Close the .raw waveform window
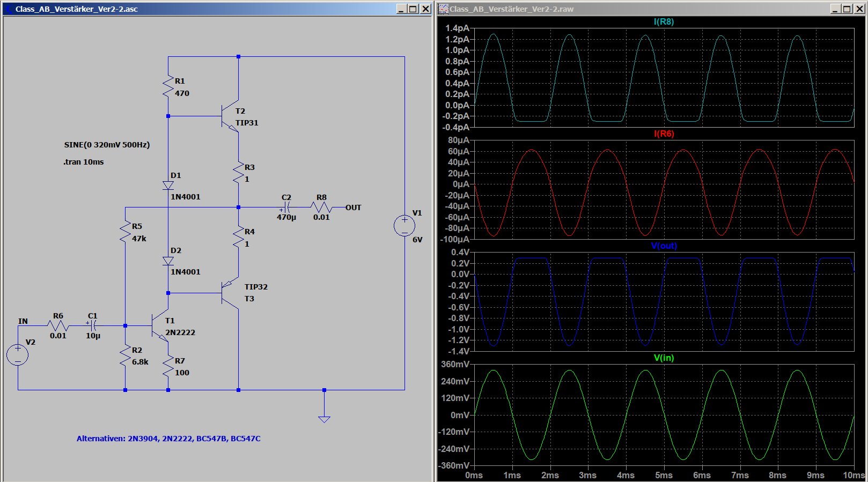Screen dimensions: 868x482 (x=859, y=9)
